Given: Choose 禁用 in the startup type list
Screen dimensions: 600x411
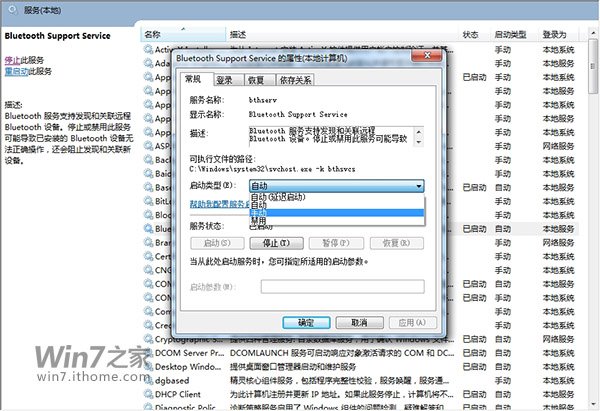Looking at the screenshot, I should coord(337,221).
